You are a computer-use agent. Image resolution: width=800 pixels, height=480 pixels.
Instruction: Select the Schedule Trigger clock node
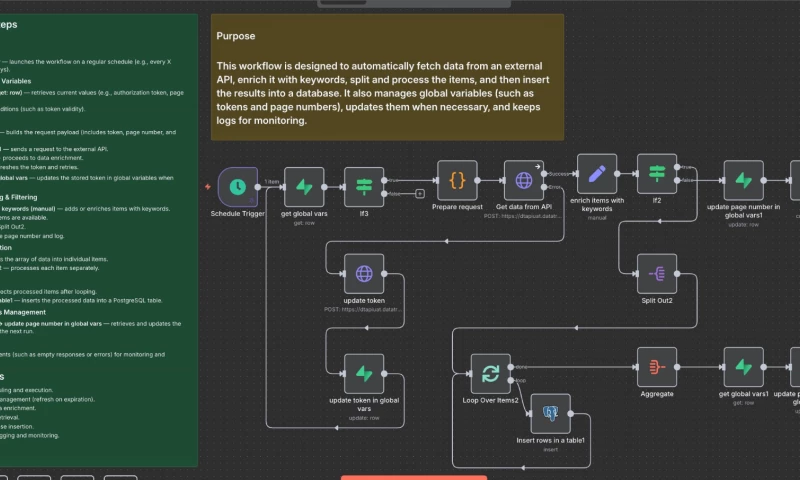point(238,187)
